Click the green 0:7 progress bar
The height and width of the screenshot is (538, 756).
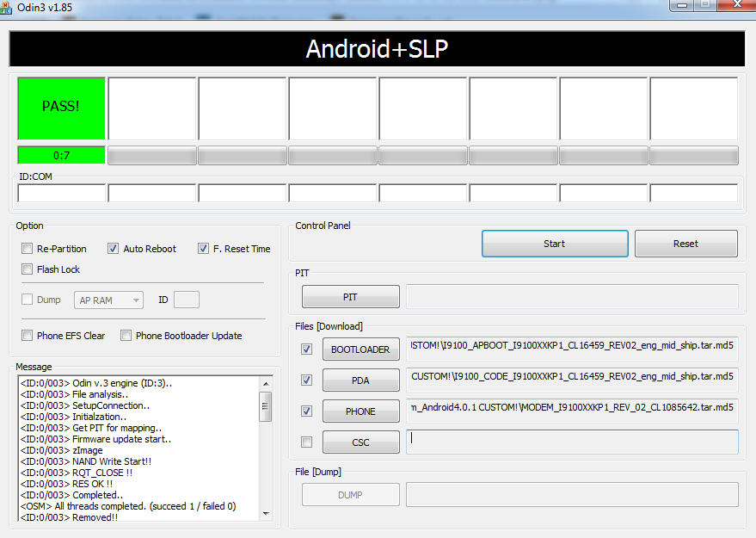tap(61, 155)
